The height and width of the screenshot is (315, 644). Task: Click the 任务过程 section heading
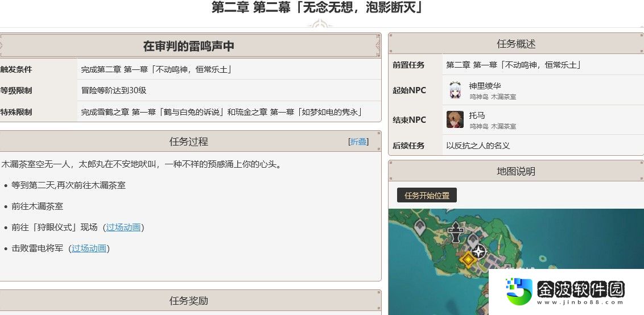coord(188,142)
